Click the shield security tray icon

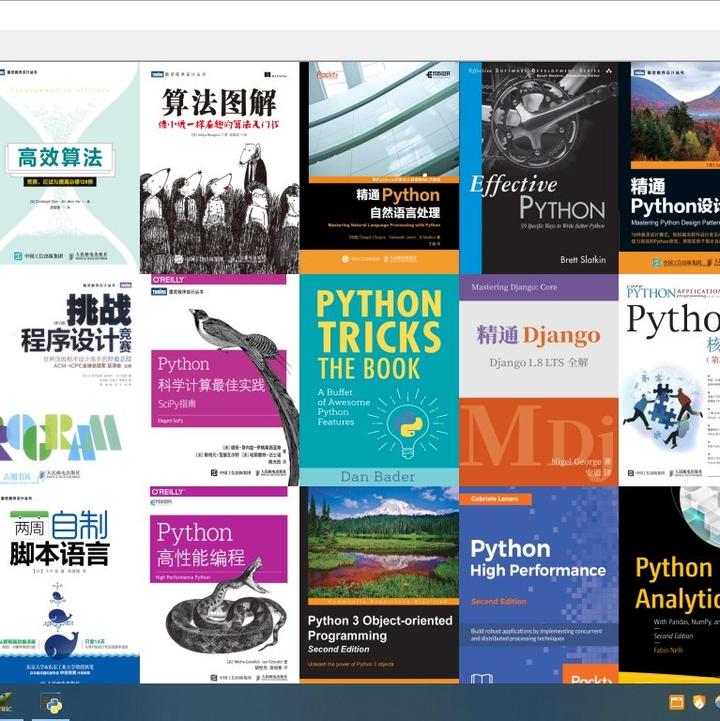click(x=699, y=702)
